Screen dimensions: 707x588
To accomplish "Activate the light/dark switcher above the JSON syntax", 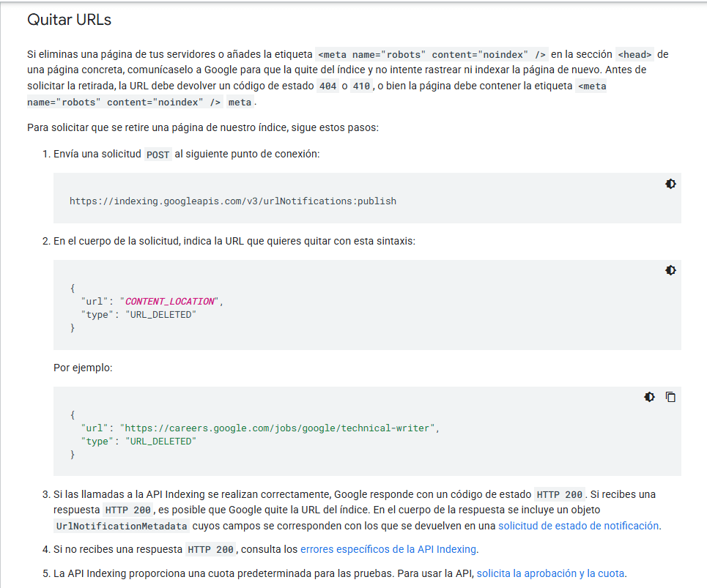I will click(670, 270).
